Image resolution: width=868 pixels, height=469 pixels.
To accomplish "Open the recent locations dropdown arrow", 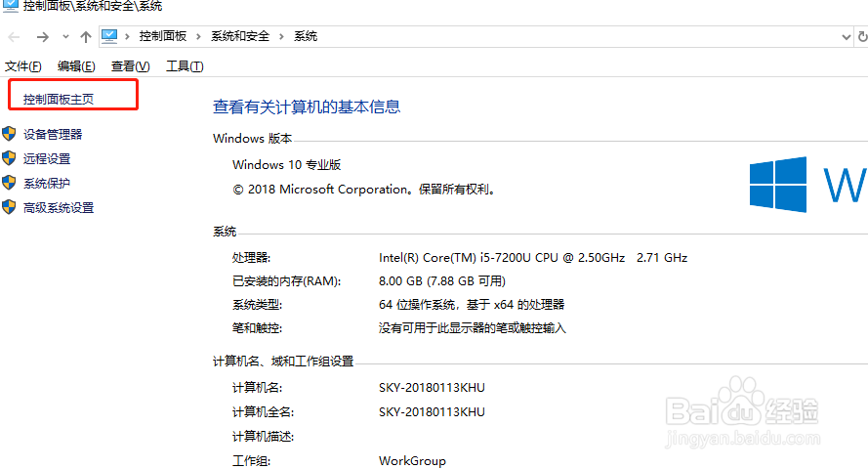I will 65,37.
